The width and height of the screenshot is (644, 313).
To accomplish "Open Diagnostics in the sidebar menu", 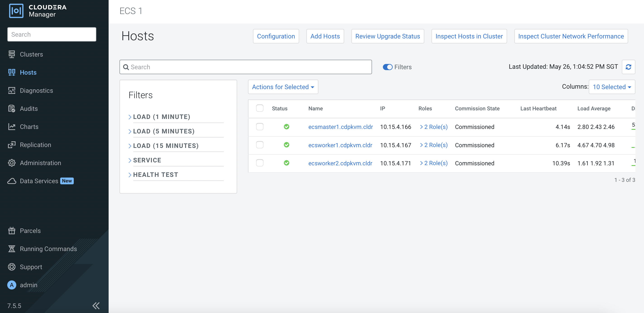I will 36,90.
